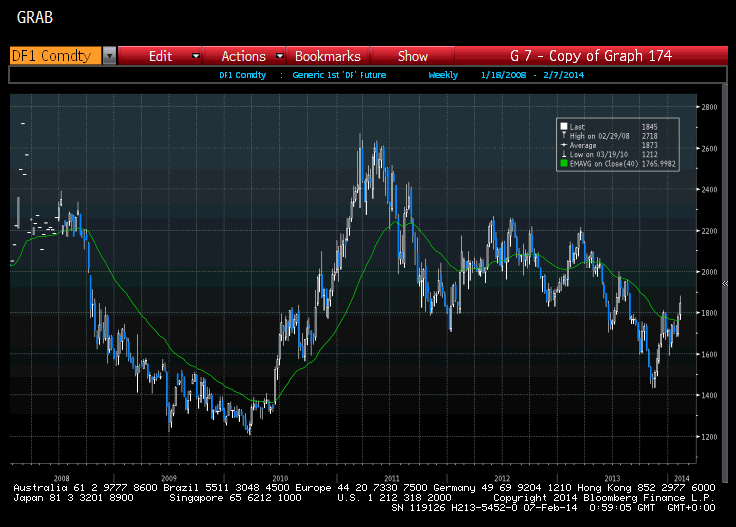Expand the Edit menu arrow
The height and width of the screenshot is (527, 736).
coord(196,56)
